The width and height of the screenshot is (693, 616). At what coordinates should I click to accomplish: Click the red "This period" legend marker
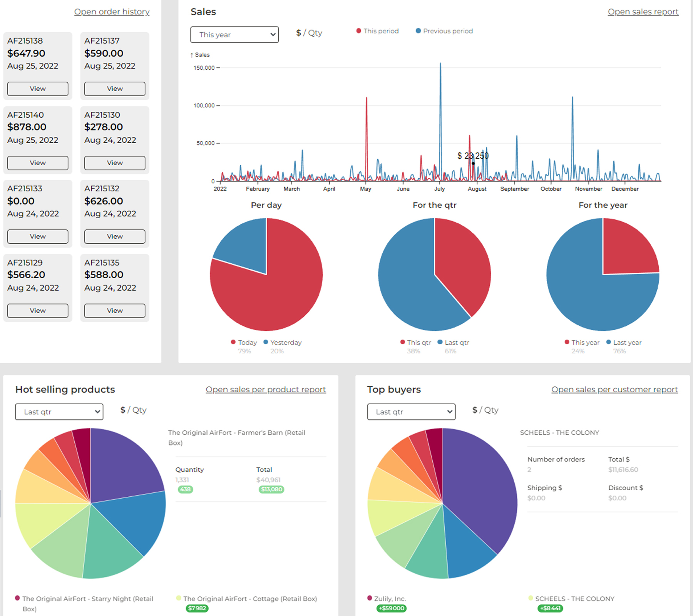[358, 31]
